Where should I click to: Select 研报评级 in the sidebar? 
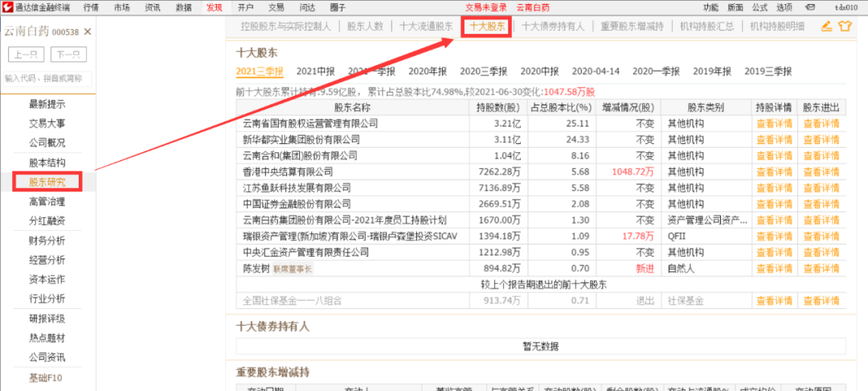click(47, 319)
